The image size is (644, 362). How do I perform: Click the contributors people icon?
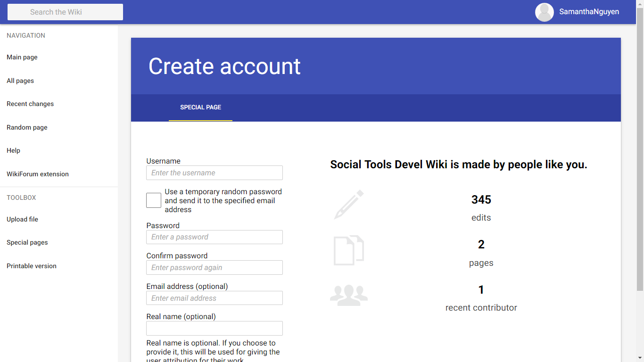(349, 295)
